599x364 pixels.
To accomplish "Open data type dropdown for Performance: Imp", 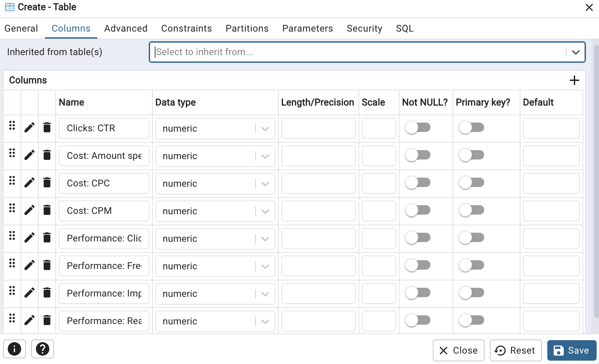I will [215, 293].
